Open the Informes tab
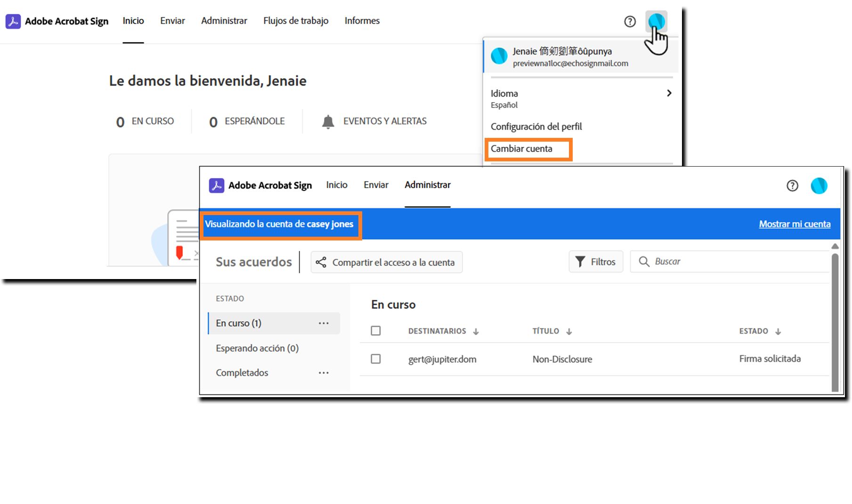This screenshot has height=504, width=852. pyautogui.click(x=362, y=21)
